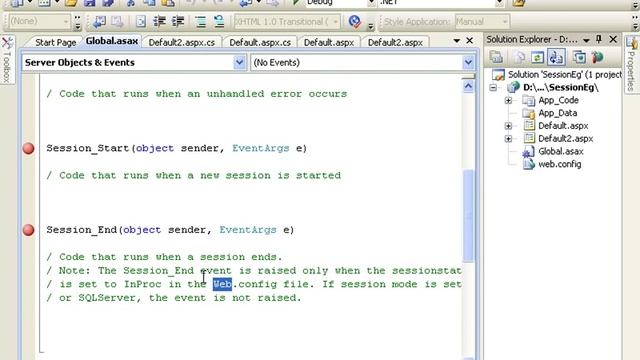Image resolution: width=640 pixels, height=360 pixels.
Task: Open the Properties icon in Solution Explorer toolbar
Action: 496,57
